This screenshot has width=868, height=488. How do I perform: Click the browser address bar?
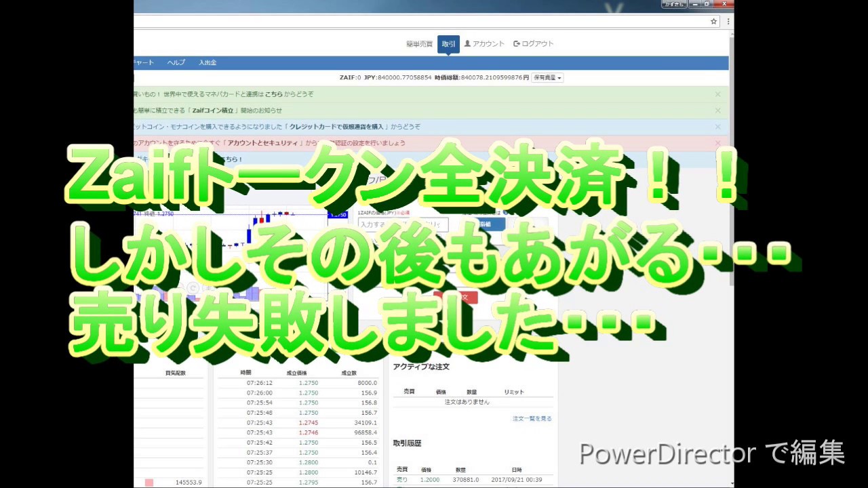(x=420, y=22)
